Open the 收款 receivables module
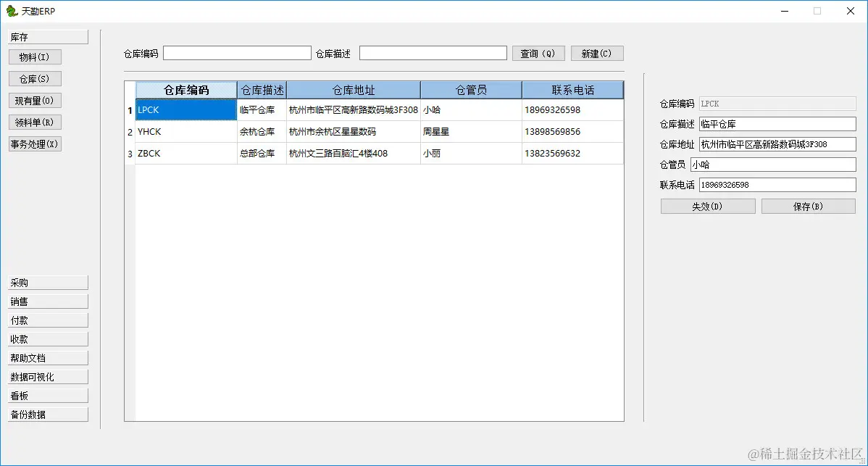This screenshot has height=466, width=868. [x=47, y=338]
